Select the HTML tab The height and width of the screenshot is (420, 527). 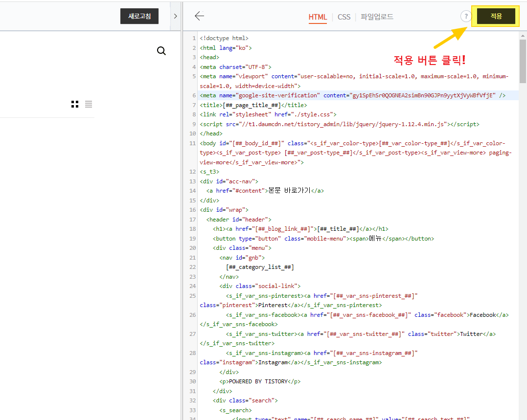318,17
